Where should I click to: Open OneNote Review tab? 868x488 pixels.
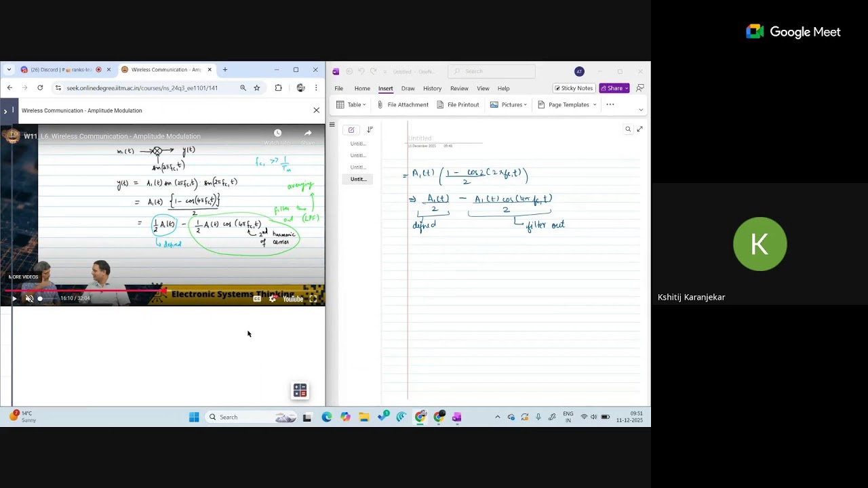(459, 88)
